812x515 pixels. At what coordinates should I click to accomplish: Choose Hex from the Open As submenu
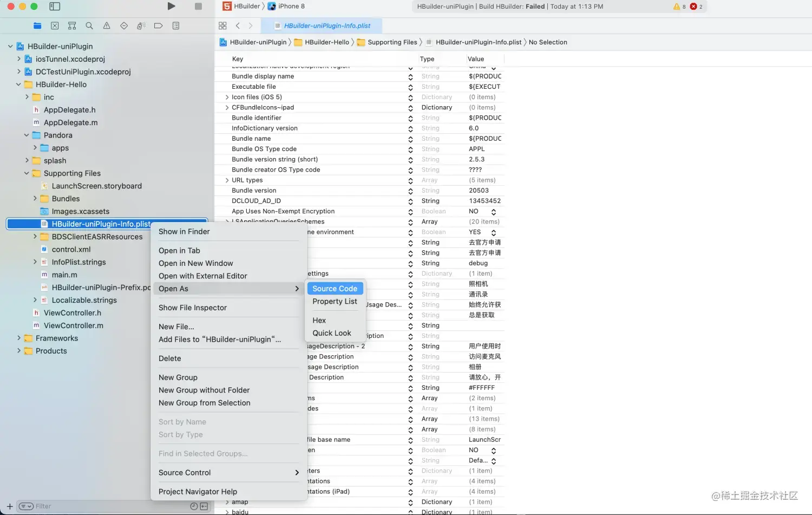tap(335, 320)
